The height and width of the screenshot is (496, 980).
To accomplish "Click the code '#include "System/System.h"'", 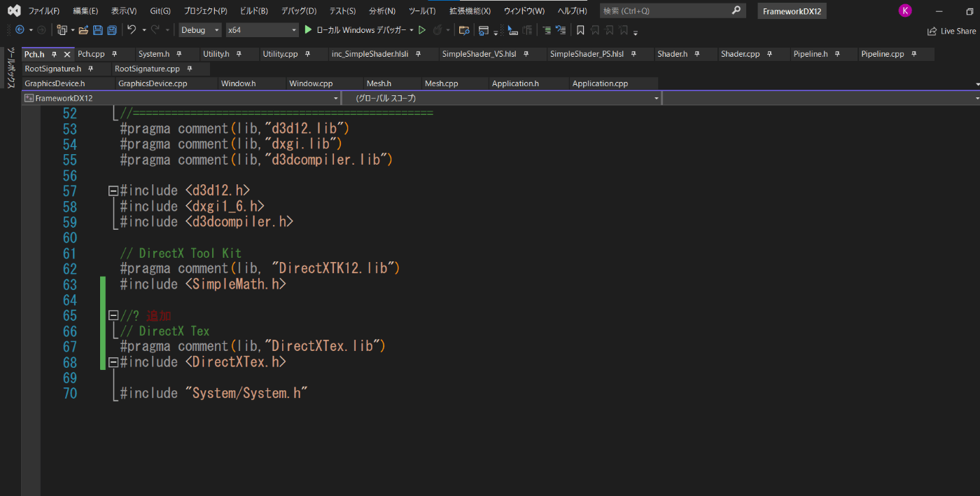I will 214,393.
